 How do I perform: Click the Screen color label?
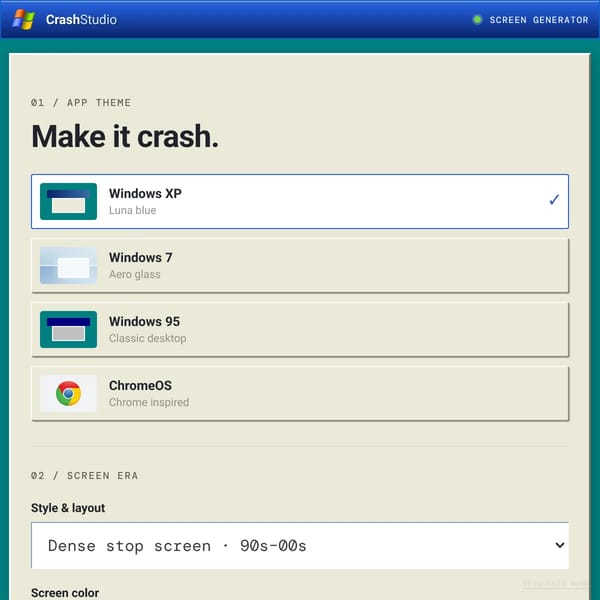coord(65,593)
